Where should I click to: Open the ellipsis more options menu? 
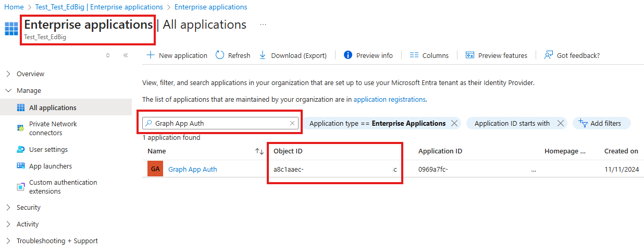coord(263,25)
